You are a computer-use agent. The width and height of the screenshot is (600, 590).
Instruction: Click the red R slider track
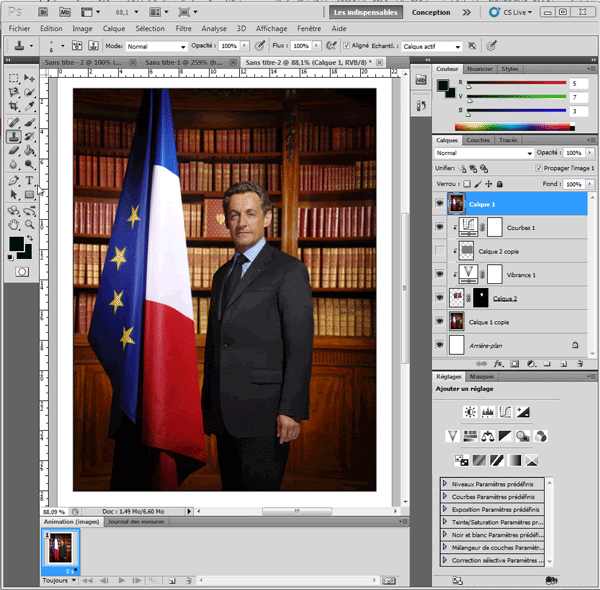click(x=516, y=83)
